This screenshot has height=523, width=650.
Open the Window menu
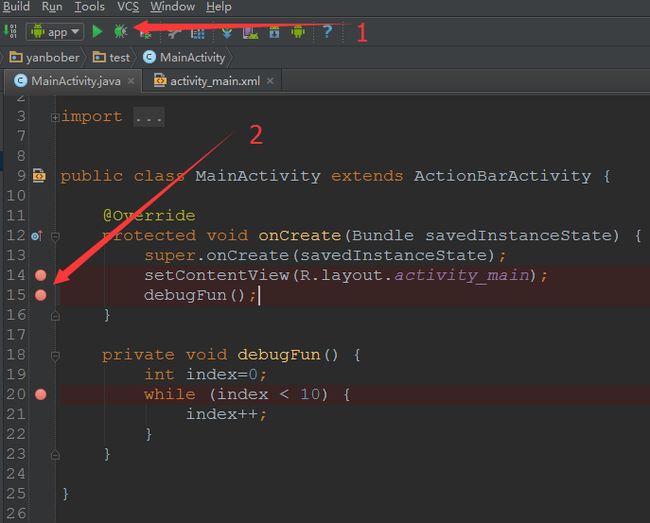tap(172, 7)
